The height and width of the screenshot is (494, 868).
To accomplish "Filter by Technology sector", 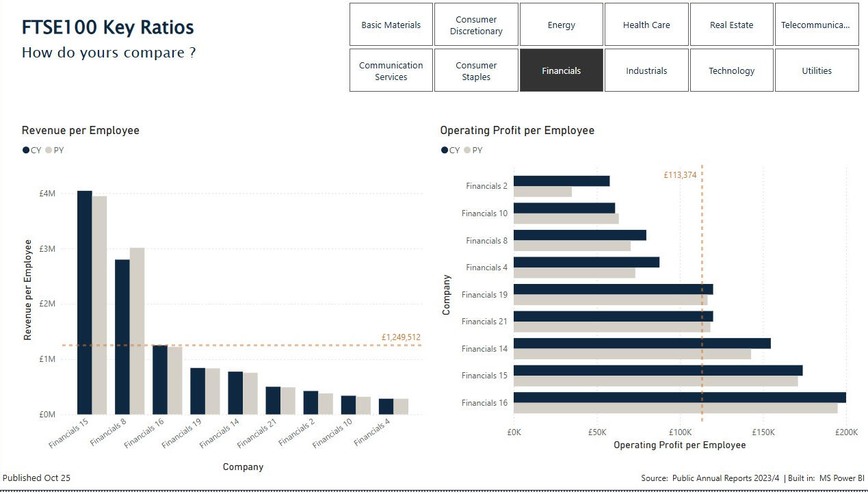I will pyautogui.click(x=731, y=70).
